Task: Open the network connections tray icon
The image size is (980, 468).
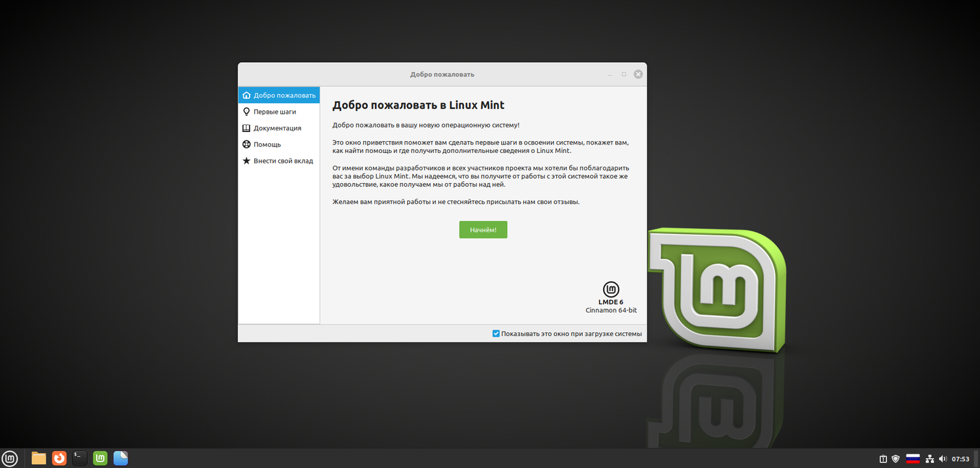Action: tap(930, 459)
